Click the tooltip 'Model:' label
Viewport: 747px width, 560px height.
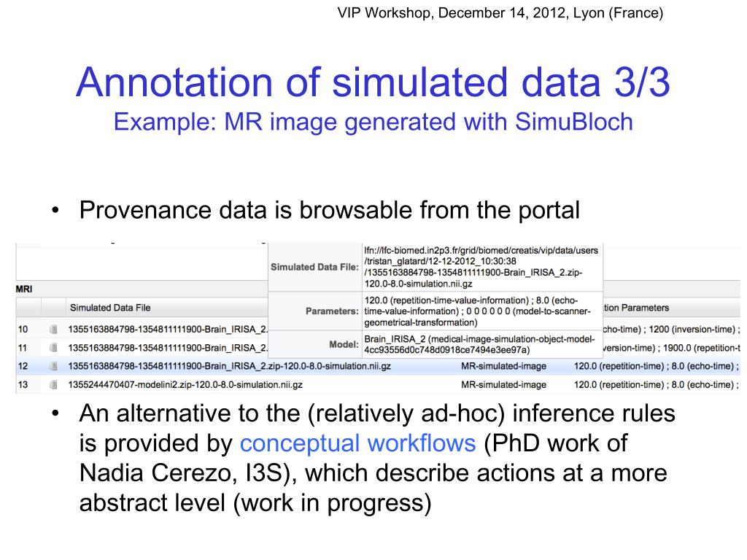coord(344,344)
